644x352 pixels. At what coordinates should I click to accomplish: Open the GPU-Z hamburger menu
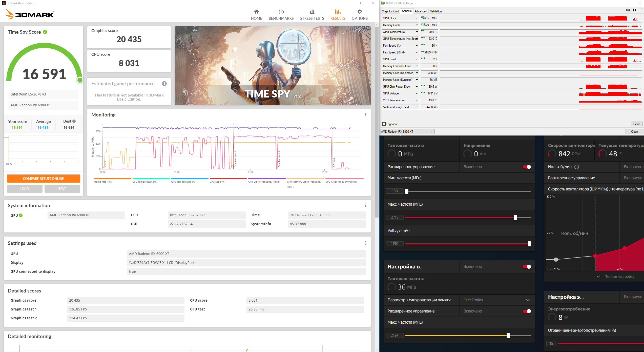click(x=641, y=10)
